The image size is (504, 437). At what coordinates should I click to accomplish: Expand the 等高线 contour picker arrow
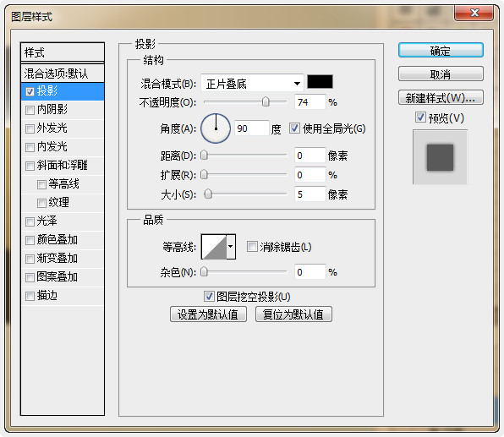231,247
